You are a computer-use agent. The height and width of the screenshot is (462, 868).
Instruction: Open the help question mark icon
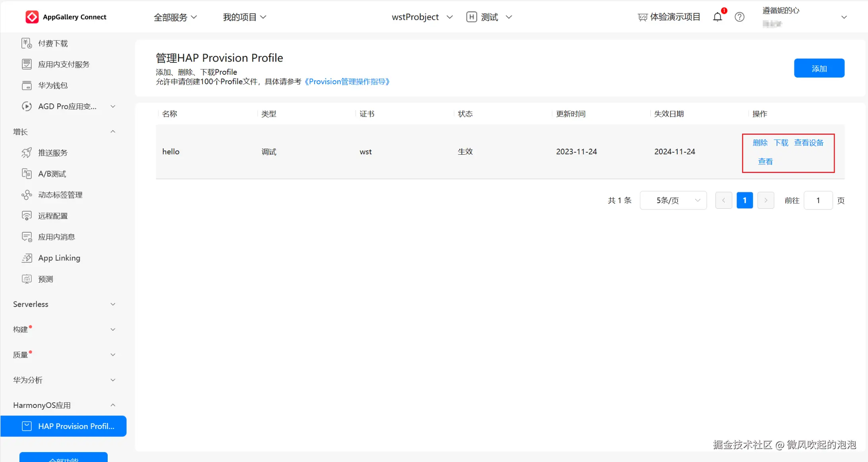click(739, 17)
